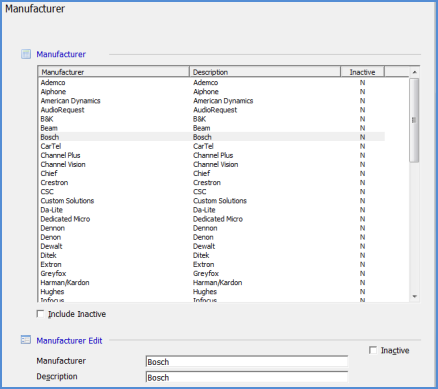The image size is (438, 389).
Task: Click Ademco in the Description column
Action: pos(206,83)
